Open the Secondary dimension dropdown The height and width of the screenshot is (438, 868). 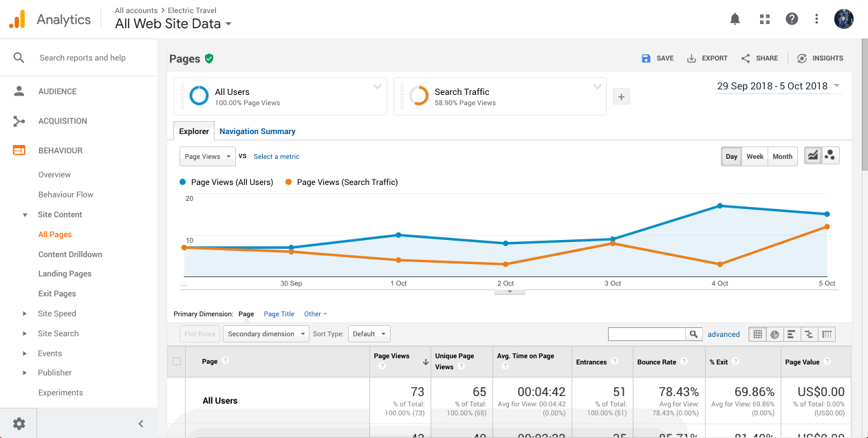pos(268,334)
